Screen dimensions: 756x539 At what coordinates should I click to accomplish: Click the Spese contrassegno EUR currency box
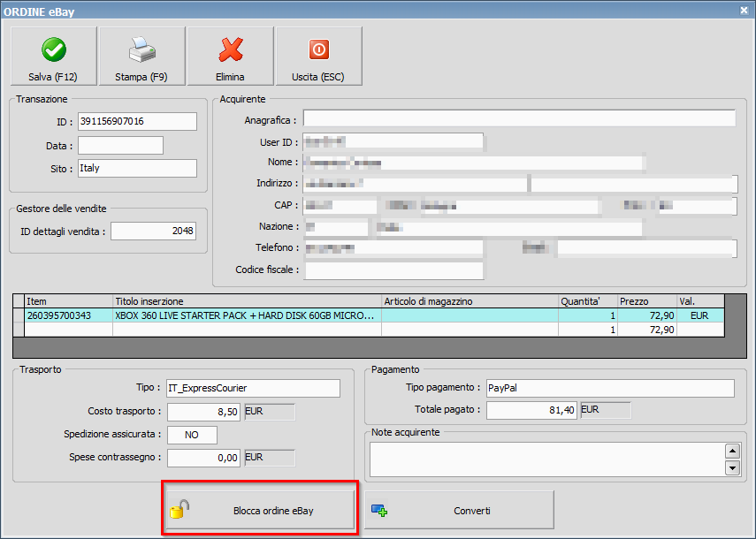[x=270, y=458]
